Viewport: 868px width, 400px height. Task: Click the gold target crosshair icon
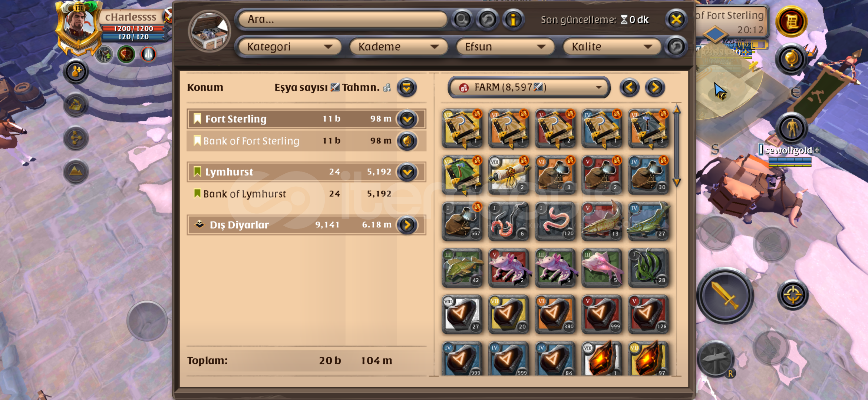point(793,295)
